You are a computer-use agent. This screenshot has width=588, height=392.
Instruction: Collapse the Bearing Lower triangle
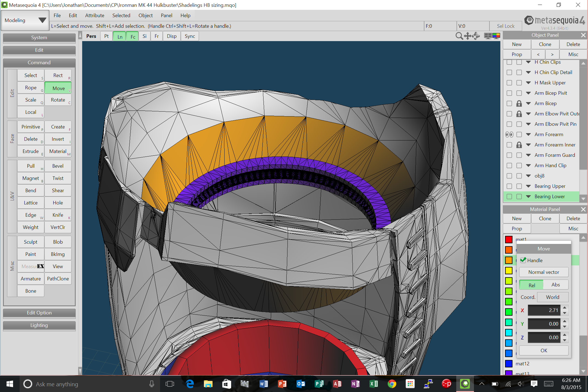pos(528,197)
